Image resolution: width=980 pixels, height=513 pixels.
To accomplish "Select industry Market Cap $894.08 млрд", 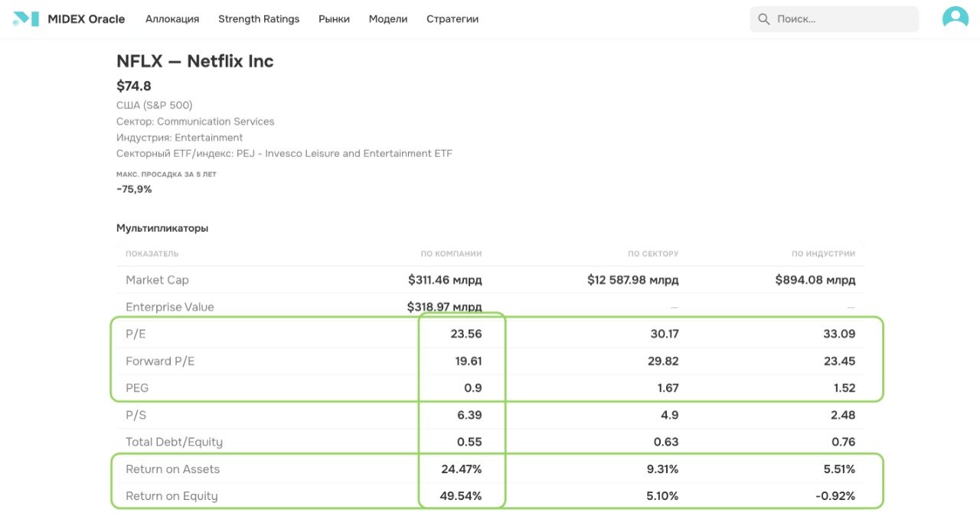I will coord(815,280).
